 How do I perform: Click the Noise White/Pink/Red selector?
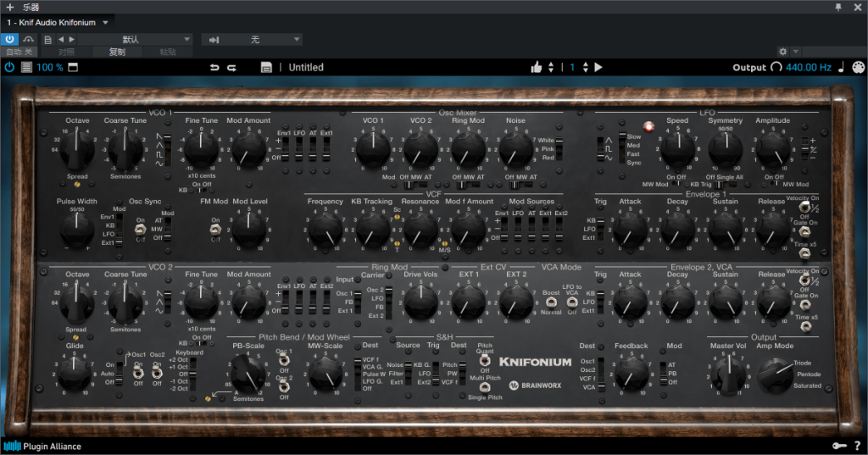click(x=559, y=149)
